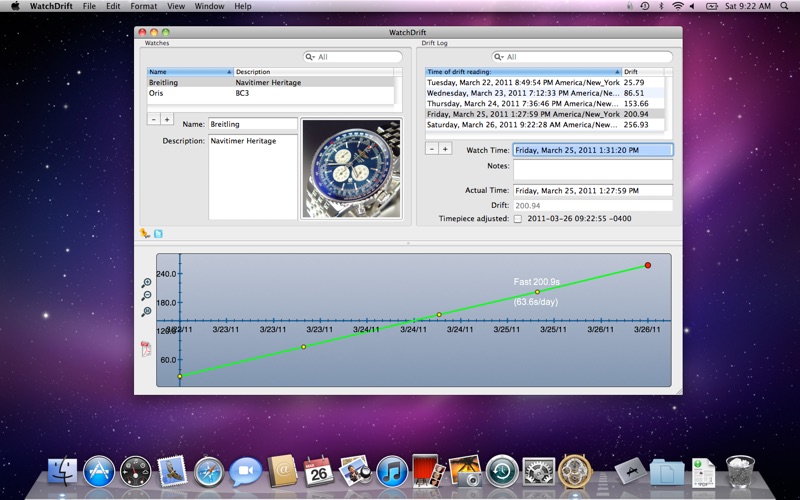Select the Wednesday, March 23 drift reading
The width and height of the screenshot is (800, 500).
tap(544, 93)
